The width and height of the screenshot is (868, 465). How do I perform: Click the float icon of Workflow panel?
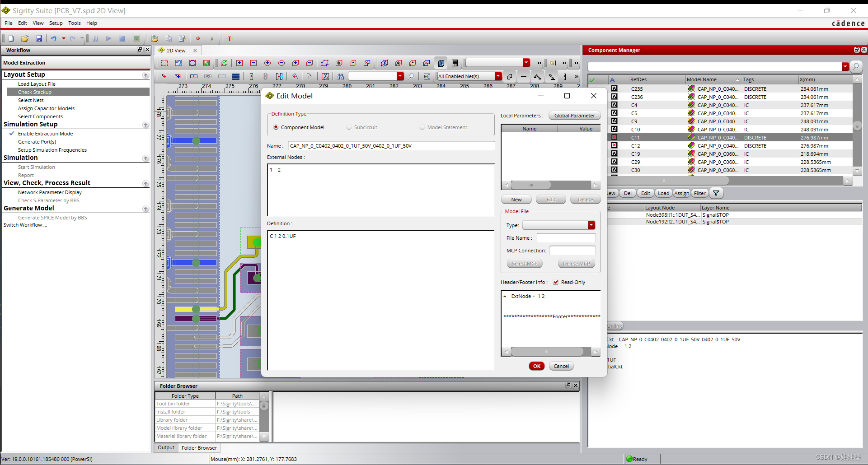(140, 50)
